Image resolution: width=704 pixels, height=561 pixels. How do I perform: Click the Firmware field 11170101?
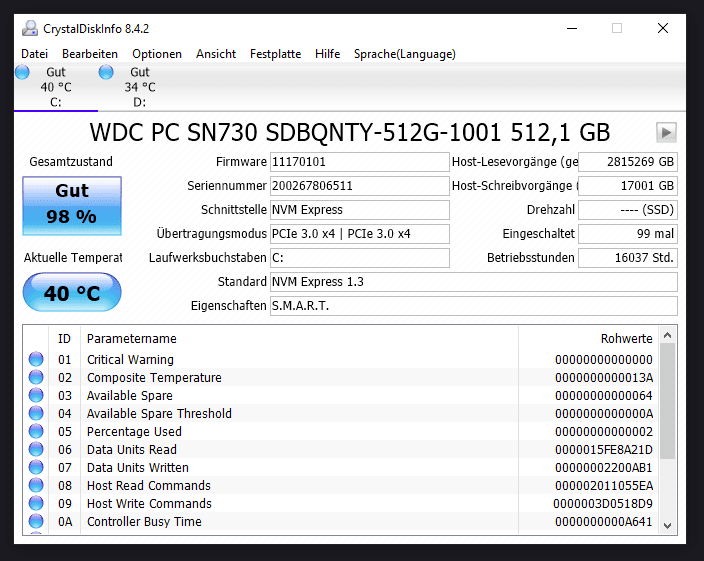[x=360, y=162]
